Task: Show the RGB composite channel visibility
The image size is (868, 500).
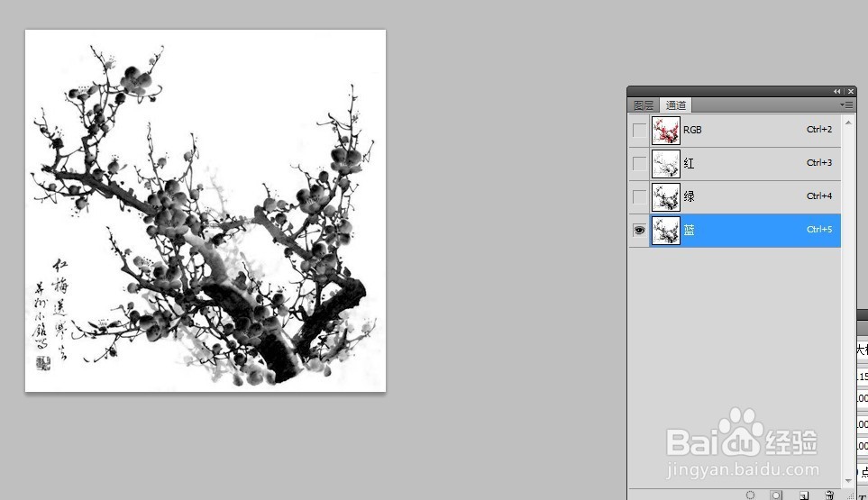Action: [639, 130]
